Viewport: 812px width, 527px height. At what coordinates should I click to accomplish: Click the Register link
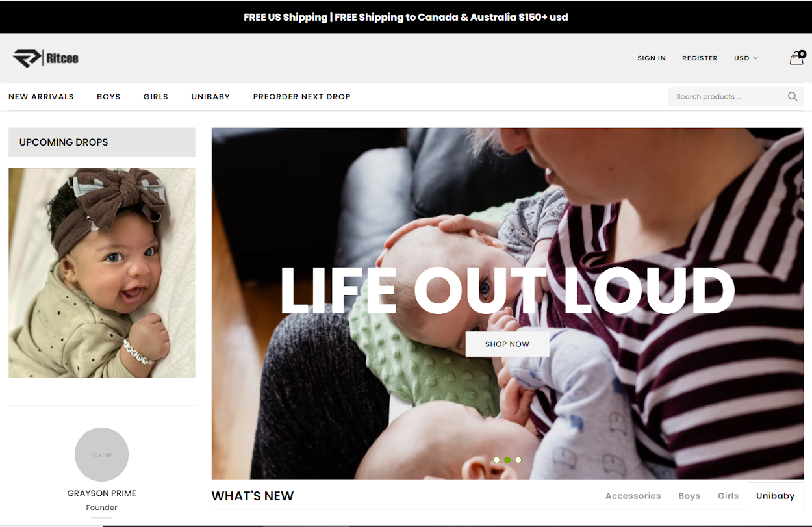click(700, 58)
